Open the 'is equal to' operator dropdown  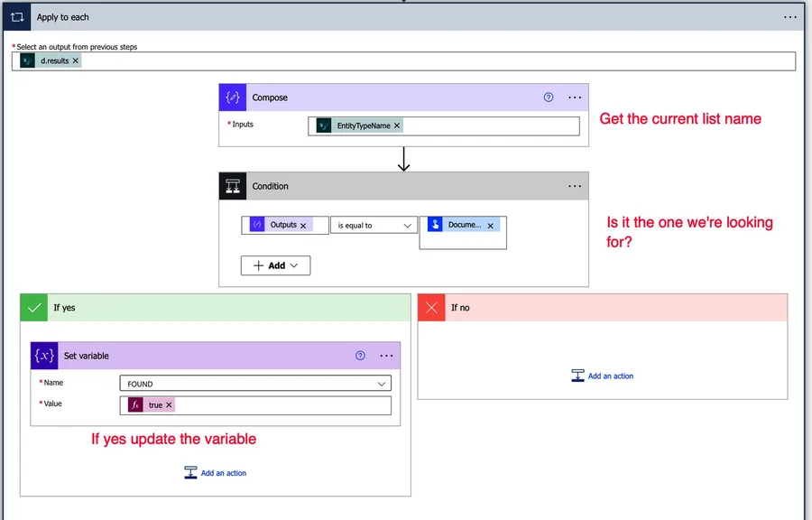pyautogui.click(x=373, y=226)
